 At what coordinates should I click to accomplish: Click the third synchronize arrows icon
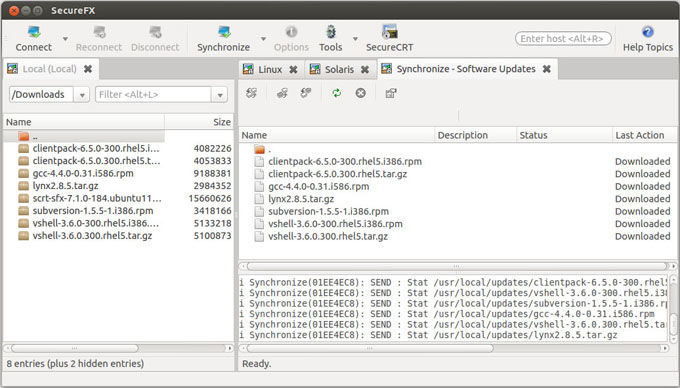306,93
